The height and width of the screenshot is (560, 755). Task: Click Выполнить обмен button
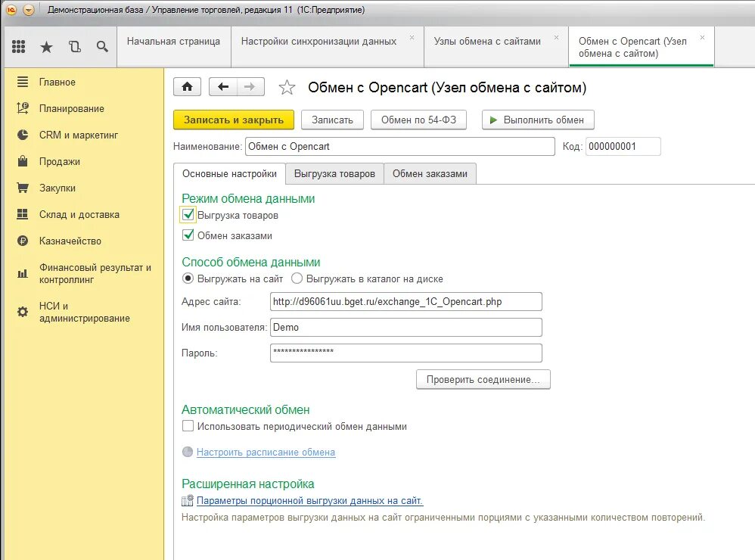tap(538, 120)
